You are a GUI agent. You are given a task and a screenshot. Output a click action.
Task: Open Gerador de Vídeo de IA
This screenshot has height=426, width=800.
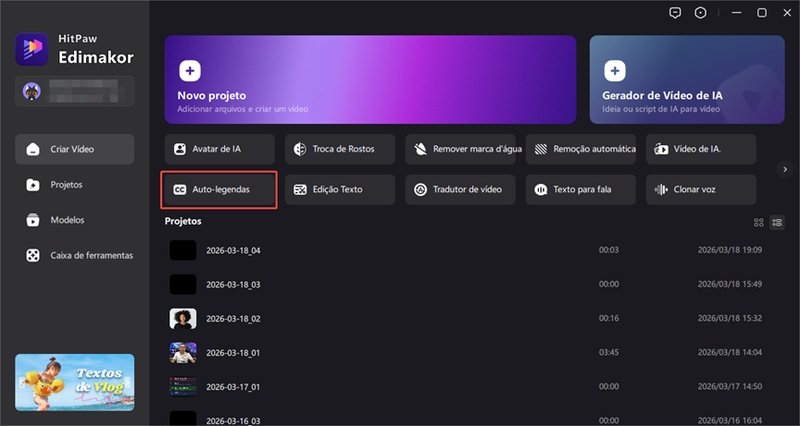[x=686, y=79]
